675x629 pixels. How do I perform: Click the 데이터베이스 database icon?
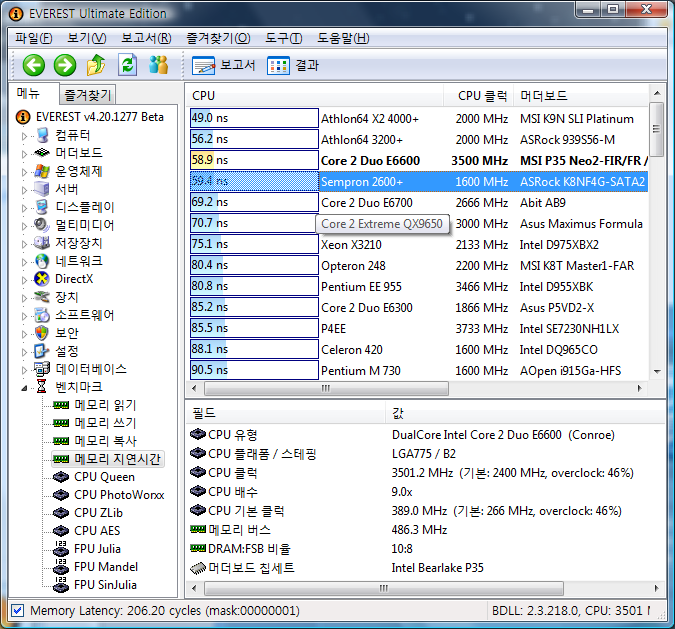[42, 369]
